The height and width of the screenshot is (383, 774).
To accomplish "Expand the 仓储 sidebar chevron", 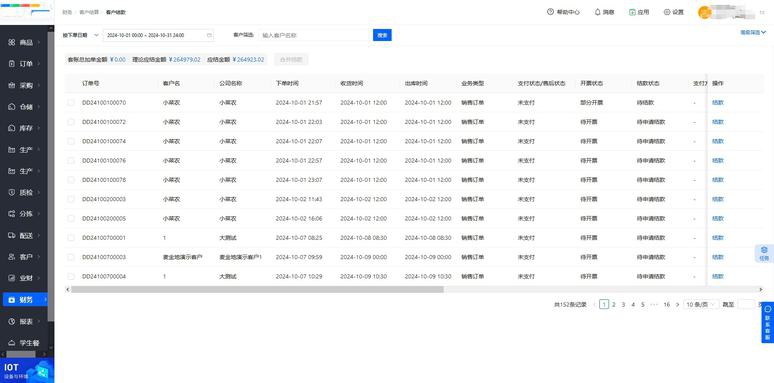I will point(39,107).
